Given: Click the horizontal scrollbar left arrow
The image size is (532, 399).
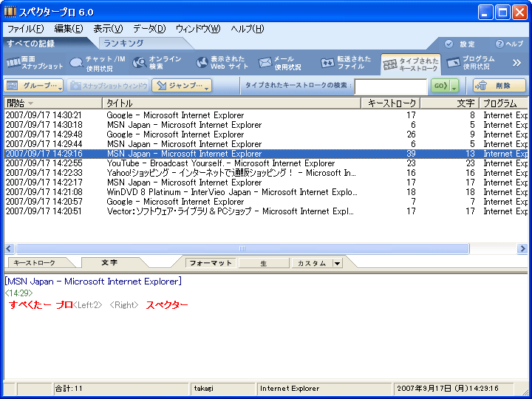Looking at the screenshot, I should [9, 249].
